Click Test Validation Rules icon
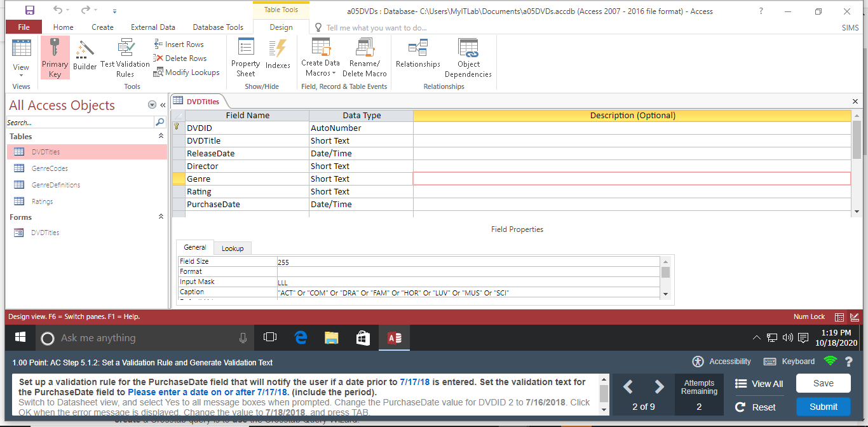 [x=125, y=57]
